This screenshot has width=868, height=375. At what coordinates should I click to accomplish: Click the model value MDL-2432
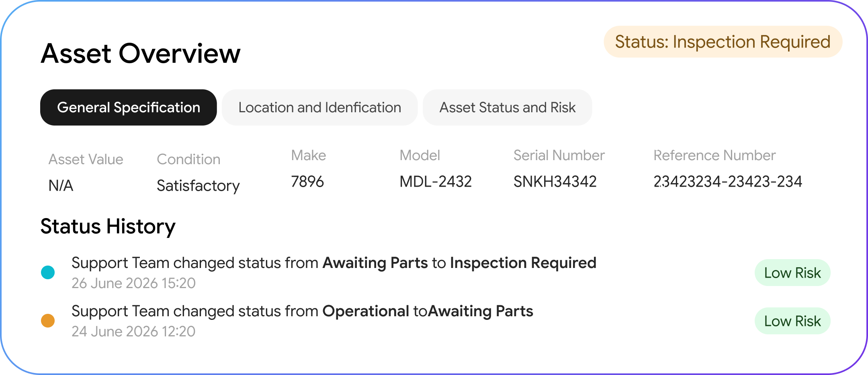click(436, 182)
